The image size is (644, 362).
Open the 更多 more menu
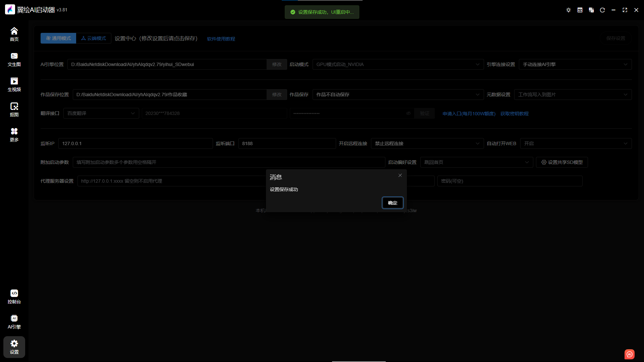(14, 135)
